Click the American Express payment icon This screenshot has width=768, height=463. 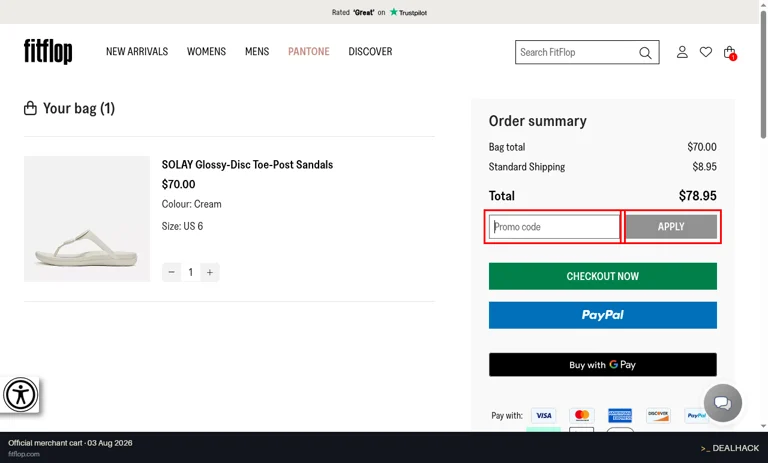pos(620,415)
